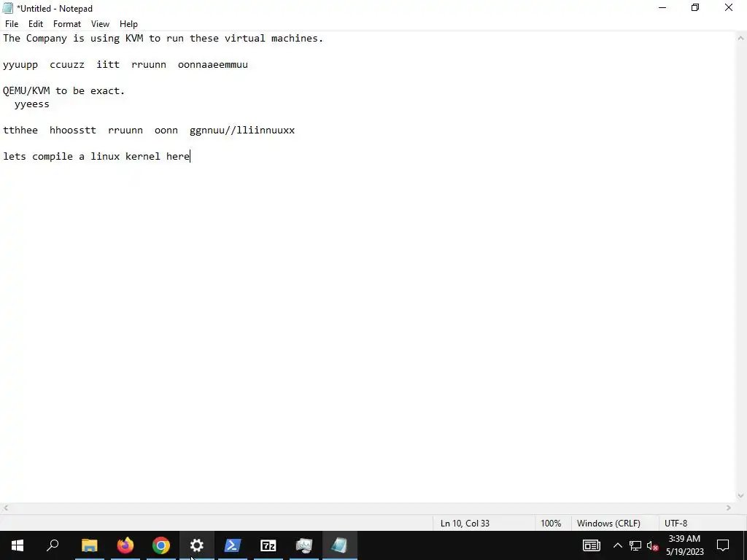The image size is (747, 560).
Task: Click the 'Windows (CRLF)' status entry
Action: pos(608,523)
